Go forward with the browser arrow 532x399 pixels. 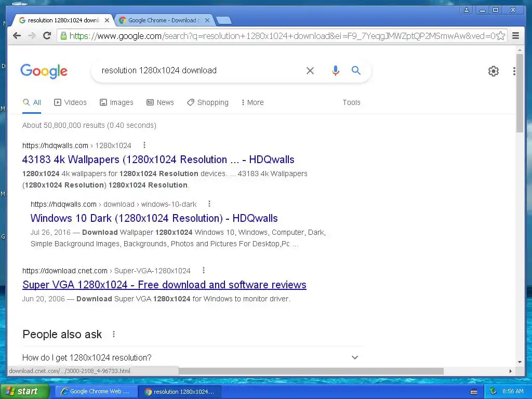[x=32, y=36]
